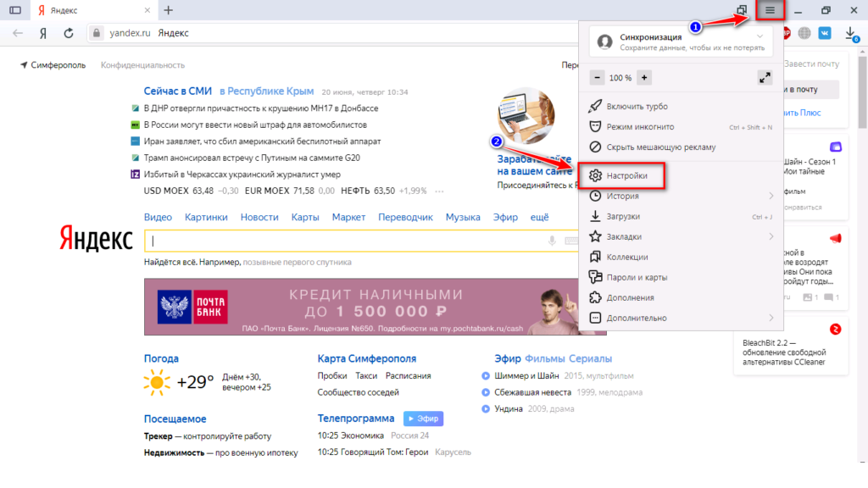The height and width of the screenshot is (488, 868).
Task: Open the downloads arrow in toolbar
Action: 851,34
